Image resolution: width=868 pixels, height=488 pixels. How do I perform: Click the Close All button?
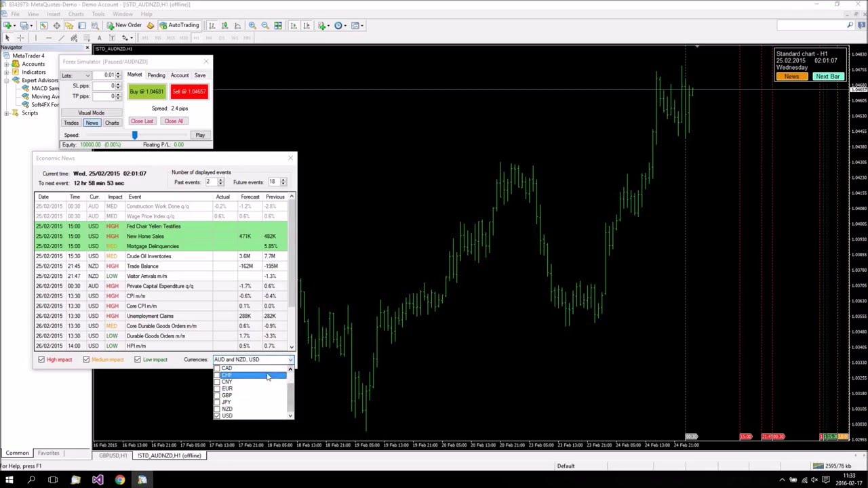coord(174,121)
